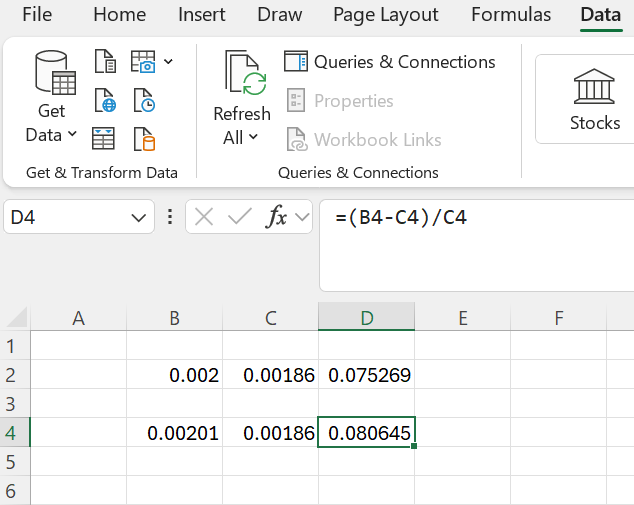Click Refresh All icon
The height and width of the screenshot is (505, 634).
coord(245,73)
